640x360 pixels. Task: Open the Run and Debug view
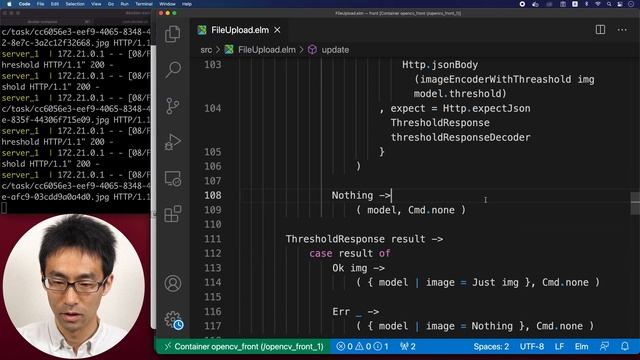pyautogui.click(x=173, y=142)
